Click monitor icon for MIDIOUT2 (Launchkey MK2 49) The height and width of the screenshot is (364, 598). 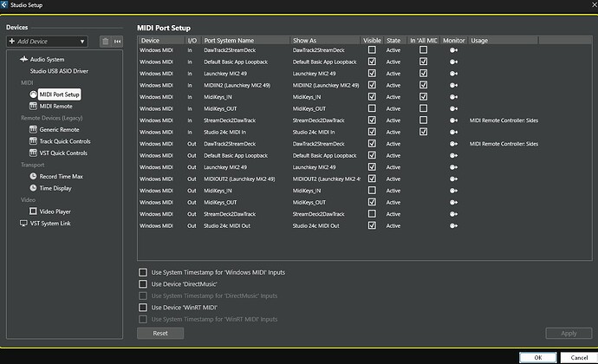[453, 179]
